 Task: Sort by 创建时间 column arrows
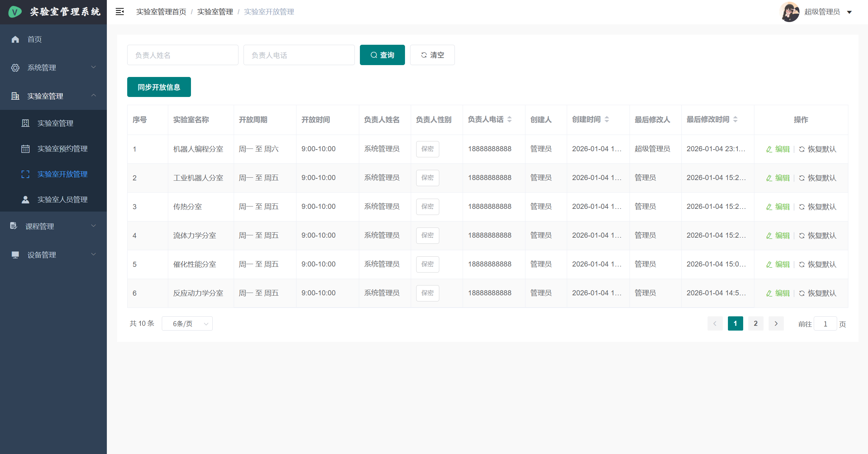(x=607, y=119)
